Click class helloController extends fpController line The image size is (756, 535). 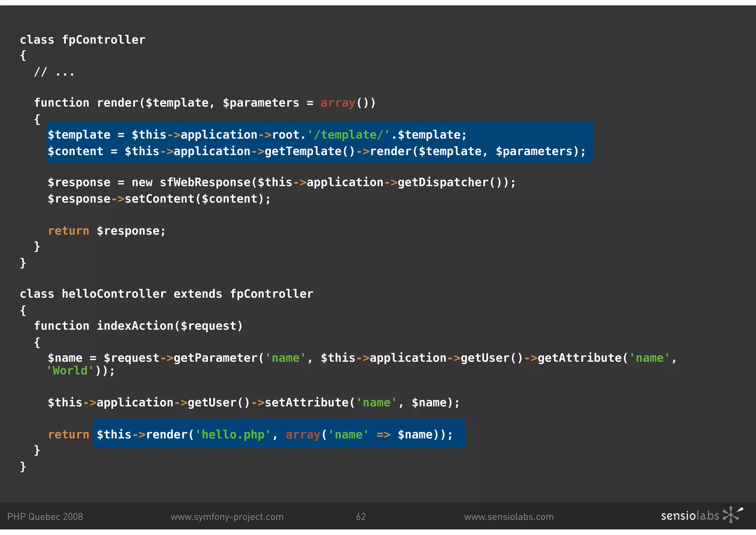click(166, 294)
